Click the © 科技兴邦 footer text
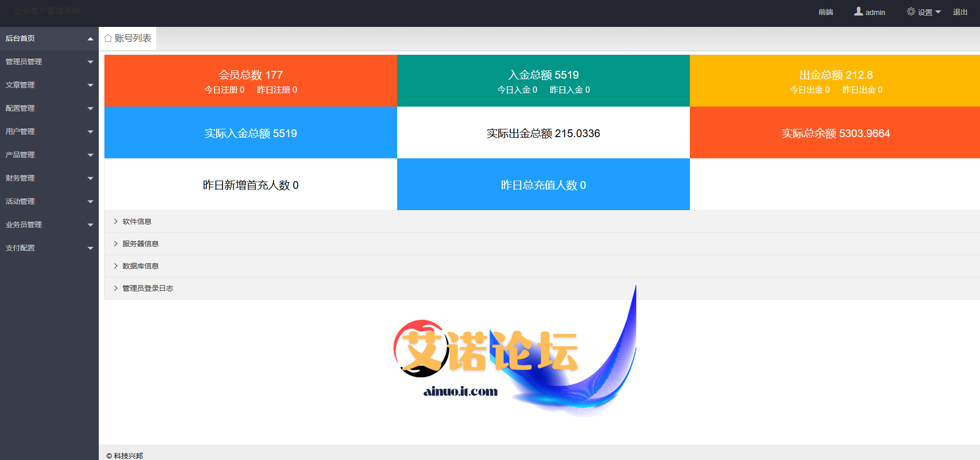Image resolution: width=980 pixels, height=460 pixels. pyautogui.click(x=125, y=456)
